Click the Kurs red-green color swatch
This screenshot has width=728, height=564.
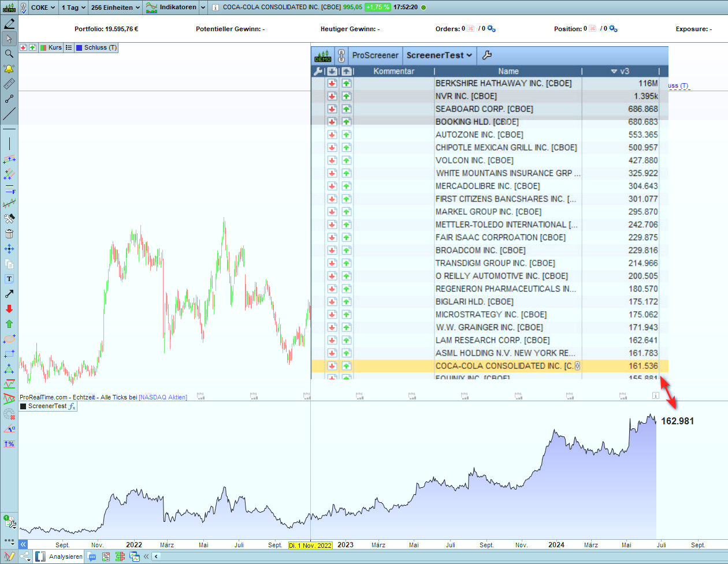(43, 47)
